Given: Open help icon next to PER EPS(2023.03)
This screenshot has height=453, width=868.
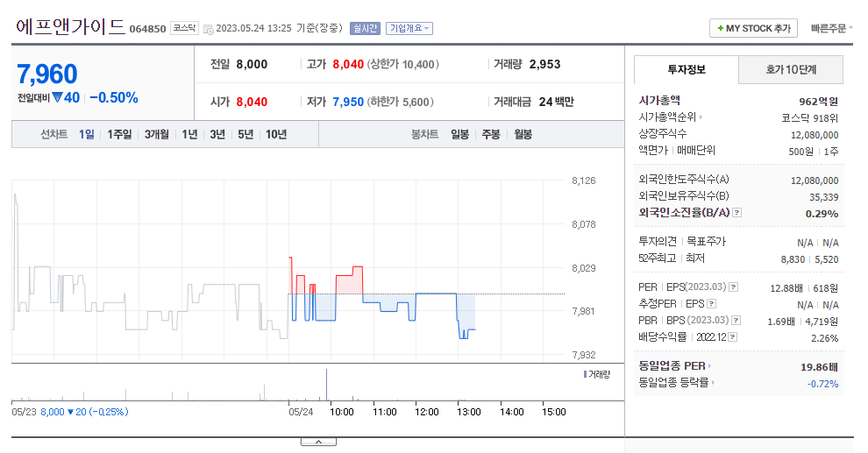Looking at the screenshot, I should pyautogui.click(x=734, y=287).
